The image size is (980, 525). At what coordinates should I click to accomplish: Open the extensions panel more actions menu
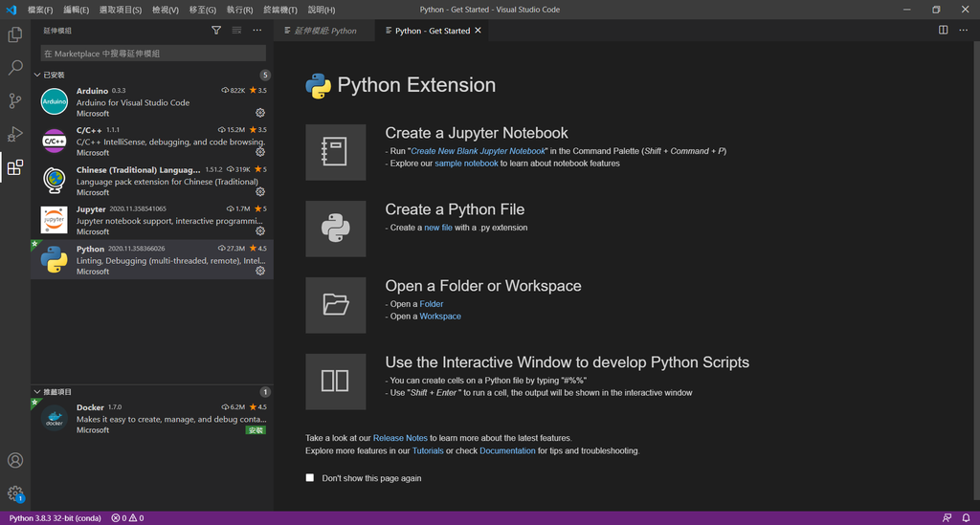(256, 30)
